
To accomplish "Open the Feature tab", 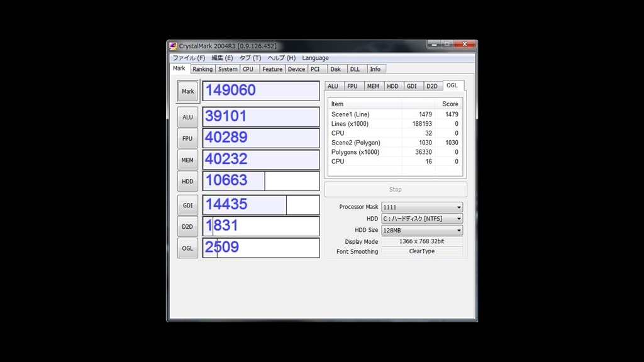I will point(272,69).
